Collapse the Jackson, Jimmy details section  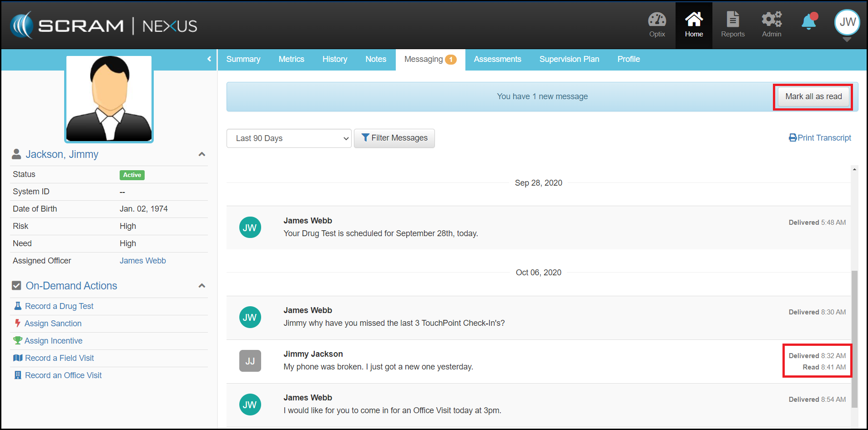(202, 154)
